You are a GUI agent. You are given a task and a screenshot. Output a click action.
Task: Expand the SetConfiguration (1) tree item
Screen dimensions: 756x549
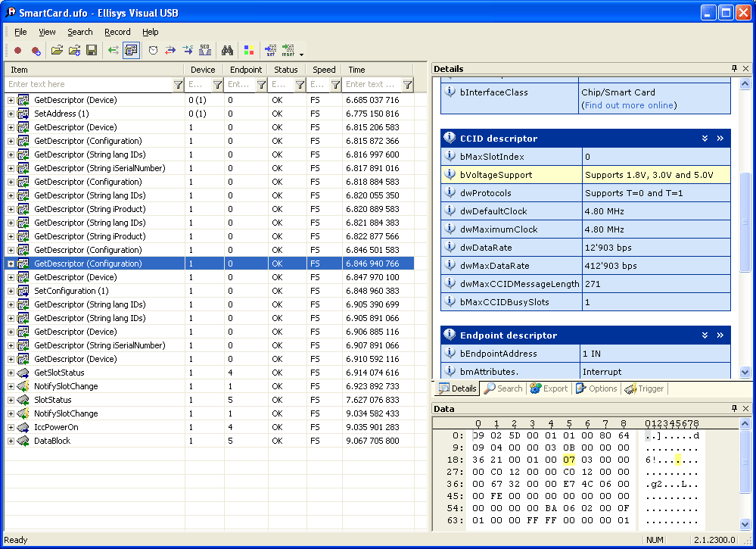tap(11, 291)
